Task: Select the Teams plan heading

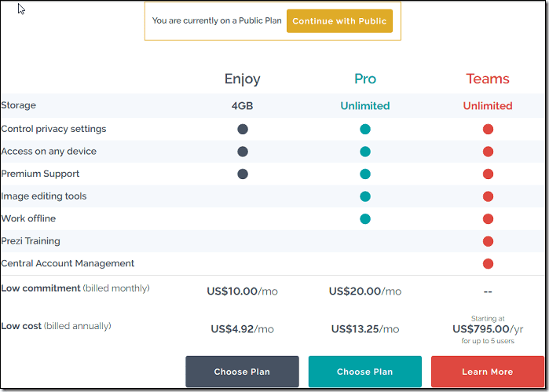Action: point(488,79)
